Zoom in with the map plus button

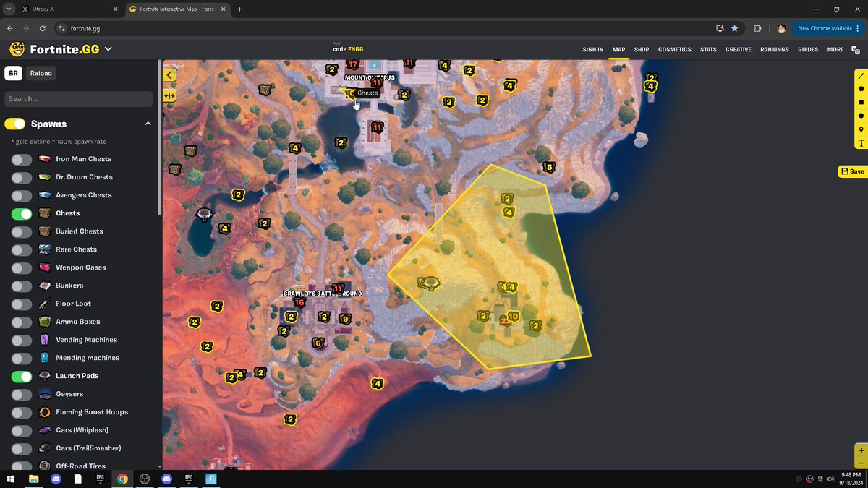(x=861, y=450)
